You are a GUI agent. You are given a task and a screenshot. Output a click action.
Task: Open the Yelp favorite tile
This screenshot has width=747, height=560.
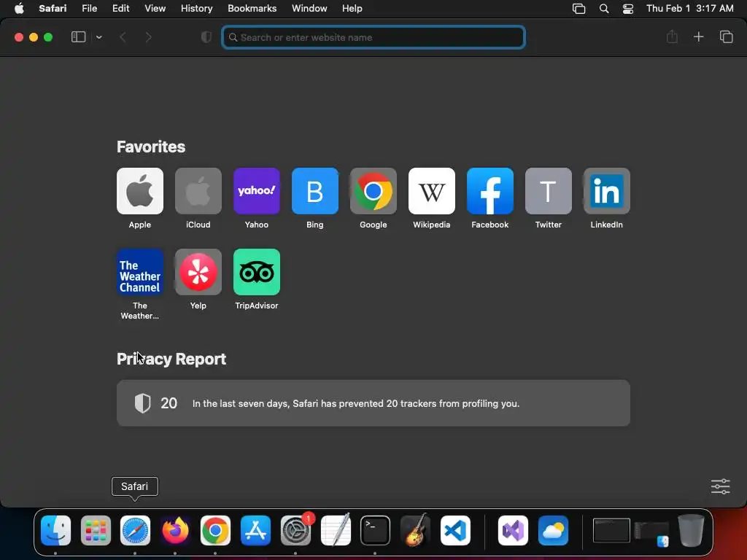(198, 272)
